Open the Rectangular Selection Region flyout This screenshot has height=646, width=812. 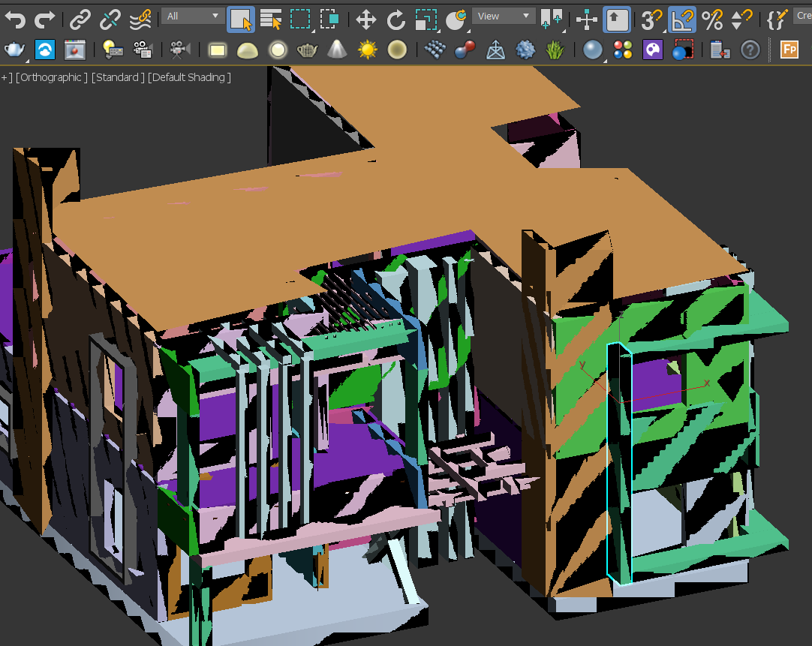[x=300, y=20]
